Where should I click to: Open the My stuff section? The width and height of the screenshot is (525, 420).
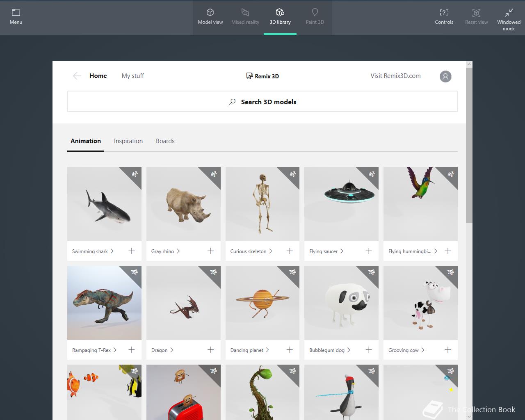(133, 76)
